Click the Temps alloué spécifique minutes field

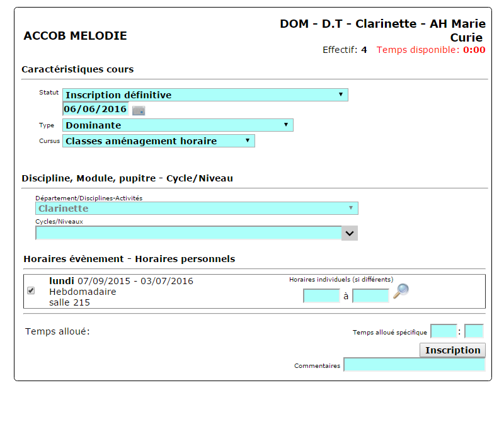coord(474,331)
